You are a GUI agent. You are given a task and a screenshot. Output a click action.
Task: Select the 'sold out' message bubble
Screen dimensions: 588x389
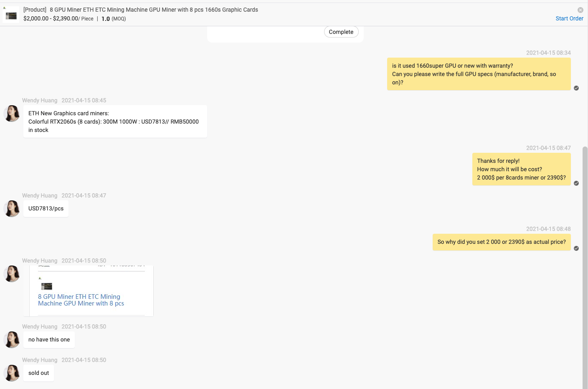coord(39,373)
